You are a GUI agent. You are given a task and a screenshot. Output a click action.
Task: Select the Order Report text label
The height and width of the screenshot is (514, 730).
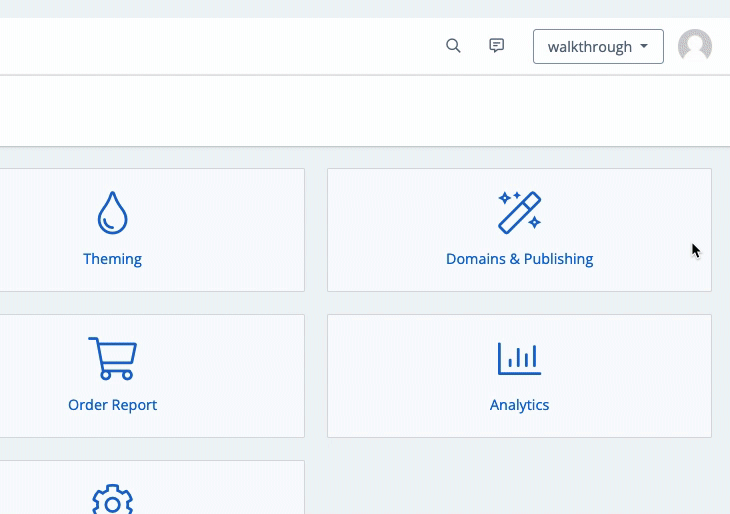pos(112,405)
